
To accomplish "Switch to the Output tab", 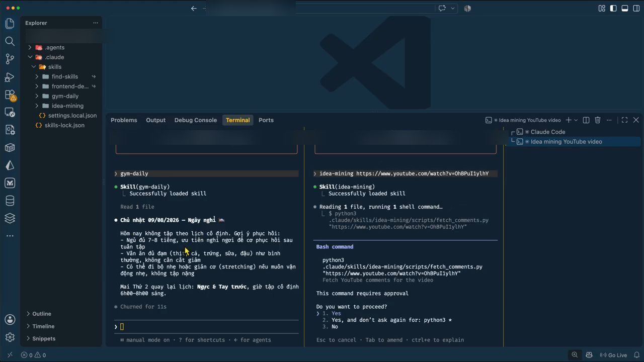I will [x=155, y=120].
